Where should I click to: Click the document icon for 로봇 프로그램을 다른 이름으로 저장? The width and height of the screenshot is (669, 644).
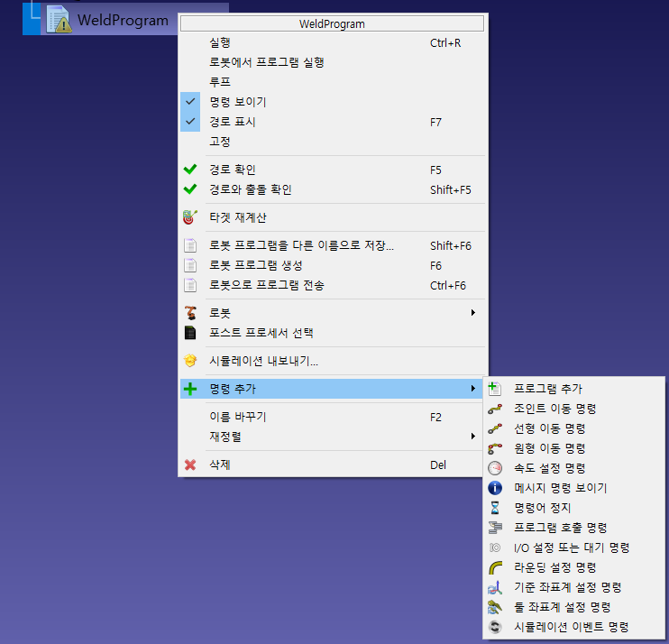pos(190,245)
